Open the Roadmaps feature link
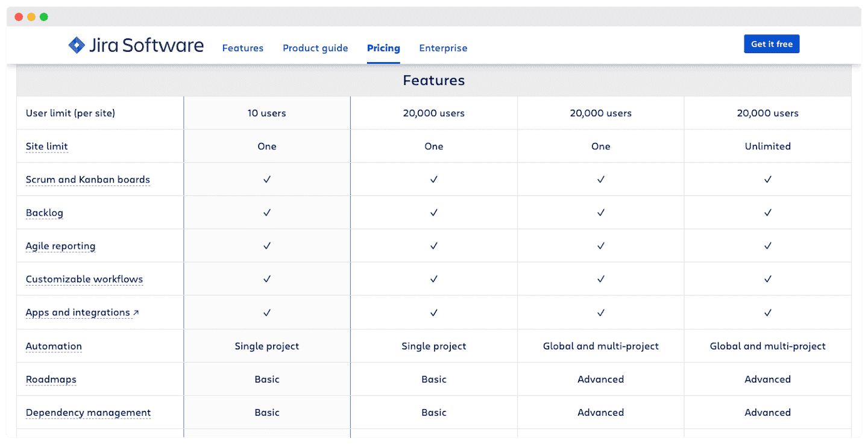Screen dimensions: 868x444 (51, 380)
